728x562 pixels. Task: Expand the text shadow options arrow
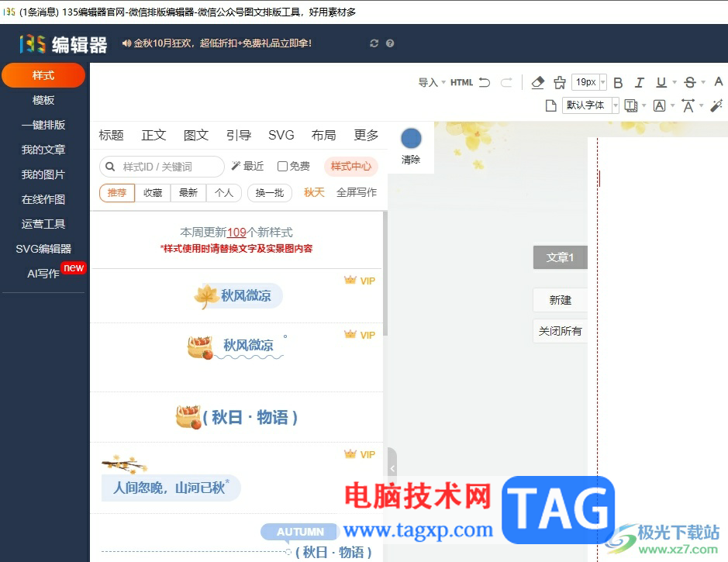tap(644, 105)
